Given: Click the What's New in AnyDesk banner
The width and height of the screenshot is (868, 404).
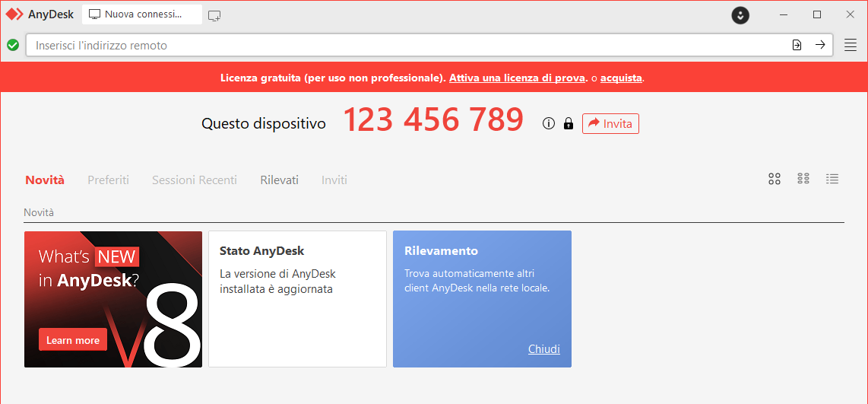Looking at the screenshot, I should [x=113, y=299].
